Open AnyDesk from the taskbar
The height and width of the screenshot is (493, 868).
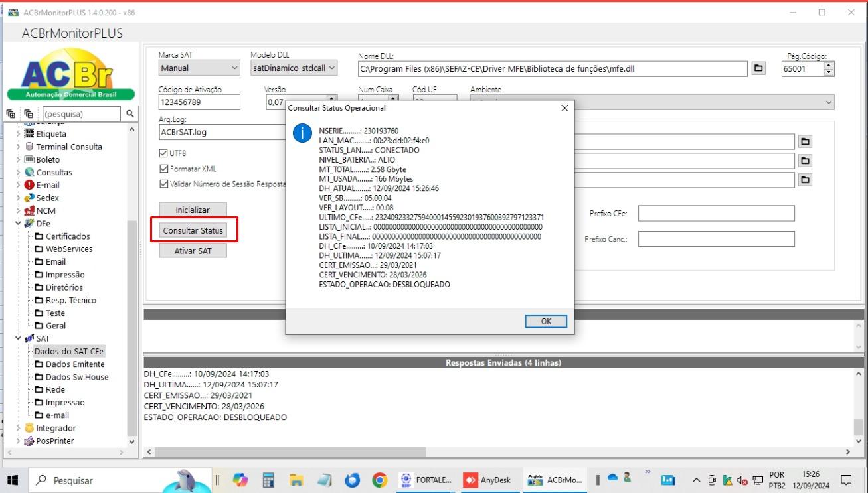489,480
